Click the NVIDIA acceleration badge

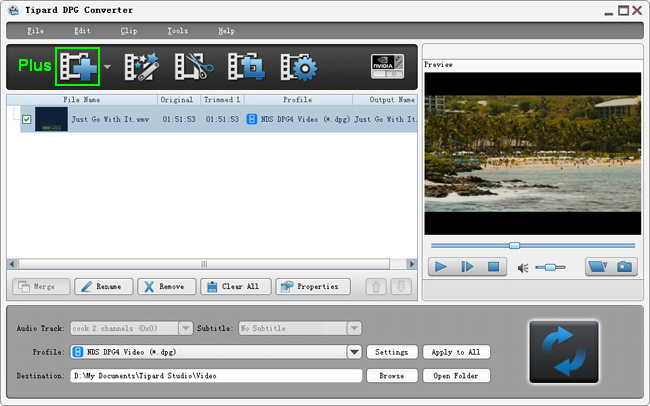coord(387,66)
